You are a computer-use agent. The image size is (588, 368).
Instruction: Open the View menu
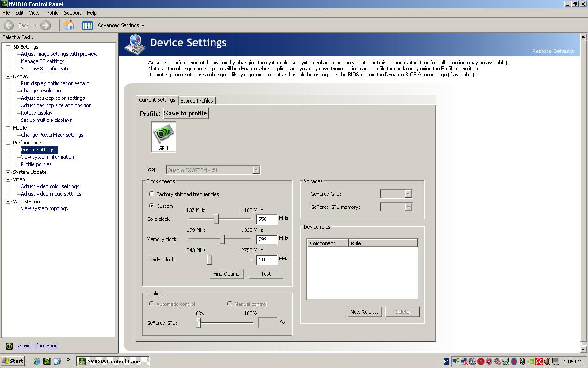pyautogui.click(x=34, y=13)
